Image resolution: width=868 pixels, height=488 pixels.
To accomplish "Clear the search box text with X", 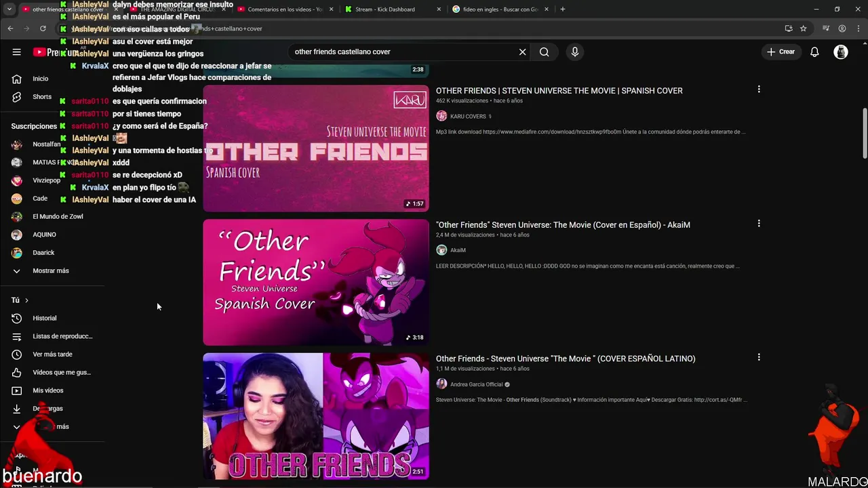I will click(x=522, y=52).
